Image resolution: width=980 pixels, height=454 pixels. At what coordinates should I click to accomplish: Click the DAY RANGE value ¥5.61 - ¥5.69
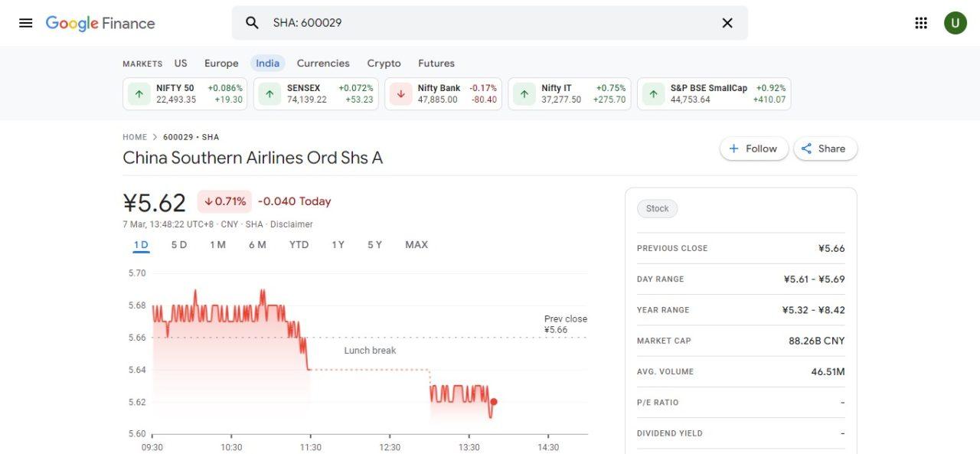pyautogui.click(x=814, y=279)
